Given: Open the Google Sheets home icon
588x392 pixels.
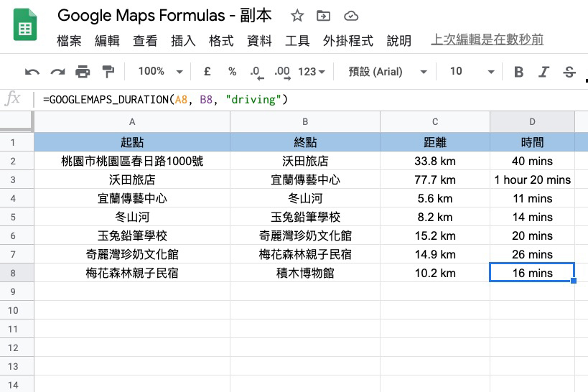Looking at the screenshot, I should 25,24.
